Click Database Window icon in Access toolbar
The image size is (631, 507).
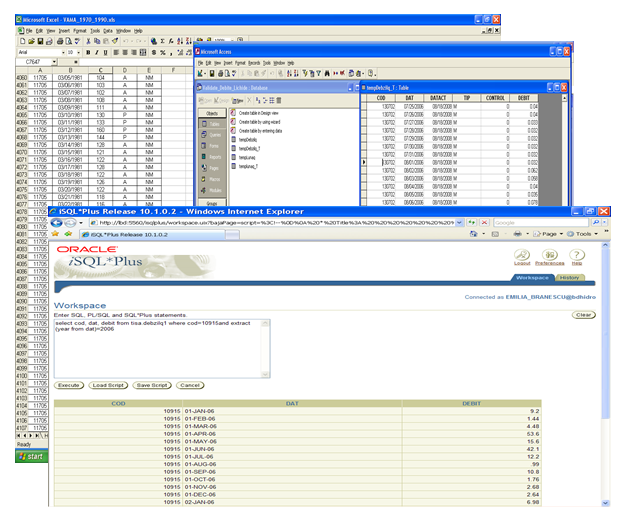click(x=352, y=73)
